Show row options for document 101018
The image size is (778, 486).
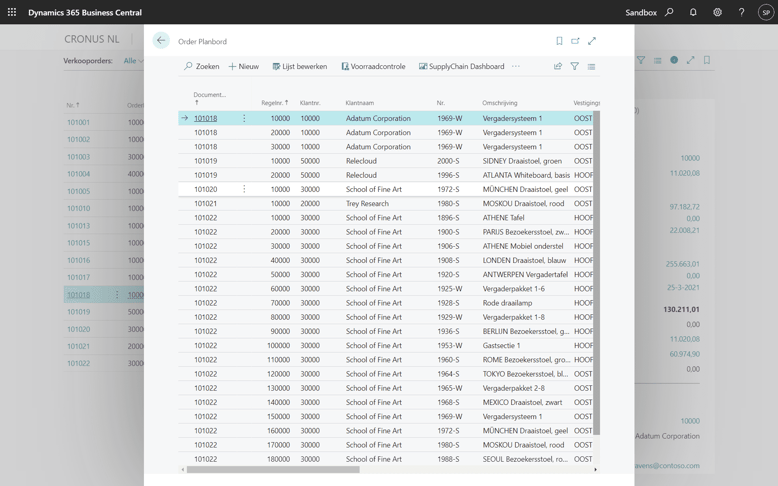pyautogui.click(x=244, y=118)
